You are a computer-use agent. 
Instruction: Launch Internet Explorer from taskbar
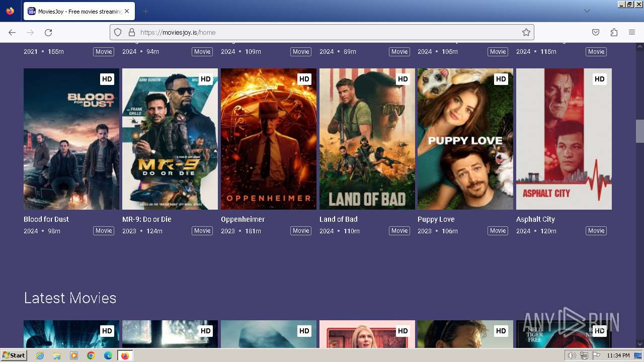point(40,355)
